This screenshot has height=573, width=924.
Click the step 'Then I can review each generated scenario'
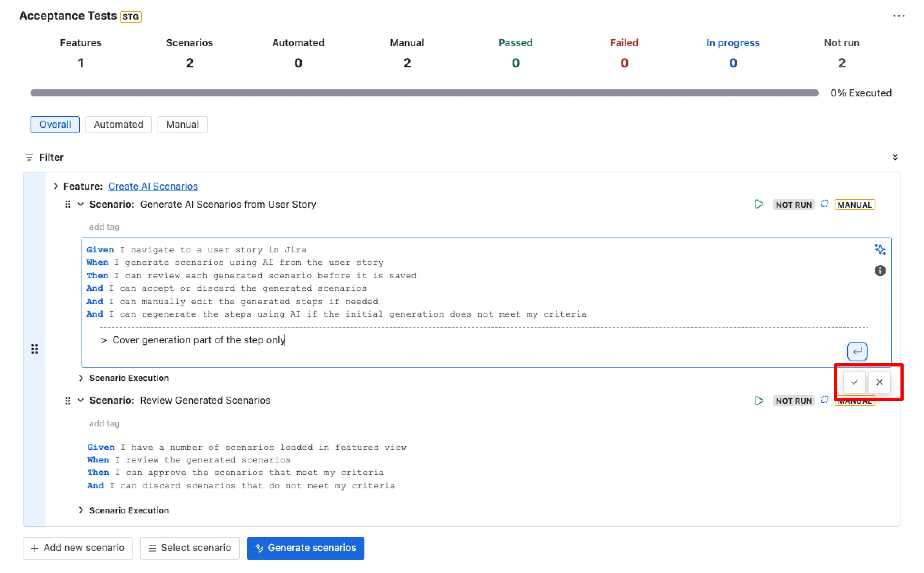click(x=251, y=276)
